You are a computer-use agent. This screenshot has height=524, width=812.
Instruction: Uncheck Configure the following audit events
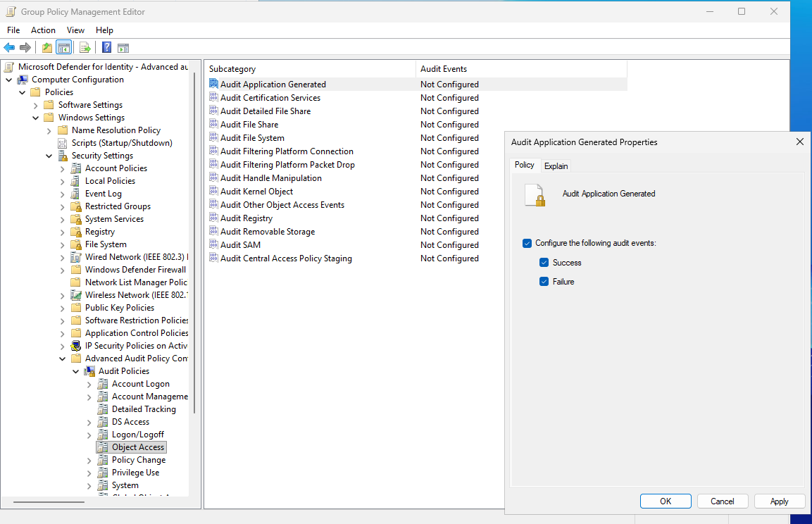pyautogui.click(x=527, y=243)
